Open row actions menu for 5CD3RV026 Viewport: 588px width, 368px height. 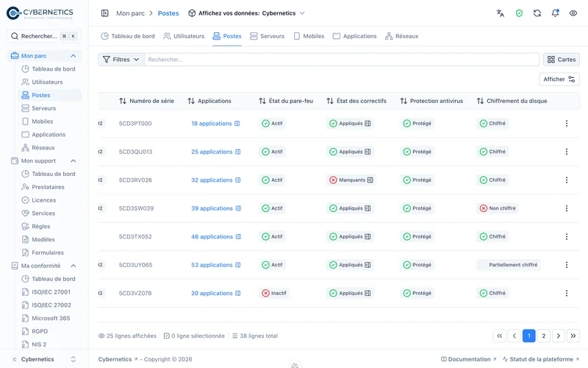[567, 180]
